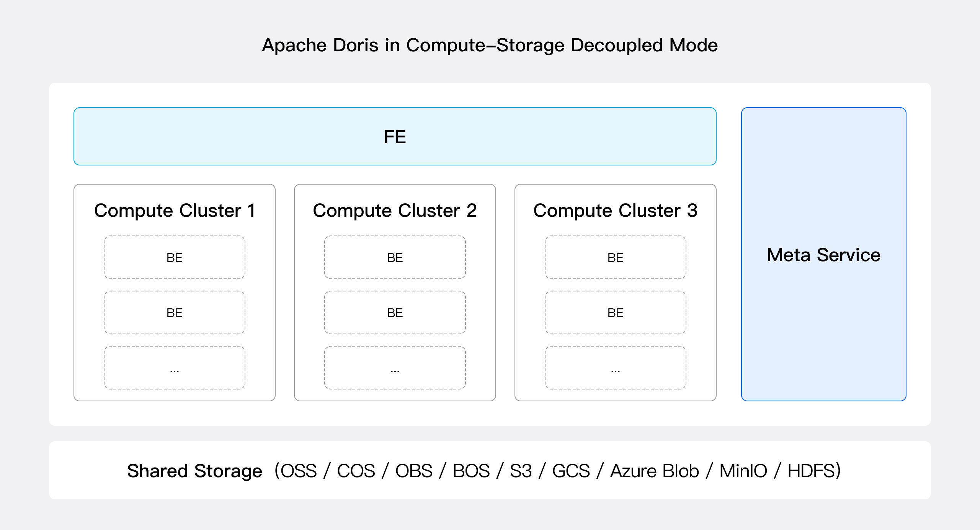Click OBS in the storage list
980x530 pixels.
point(414,471)
